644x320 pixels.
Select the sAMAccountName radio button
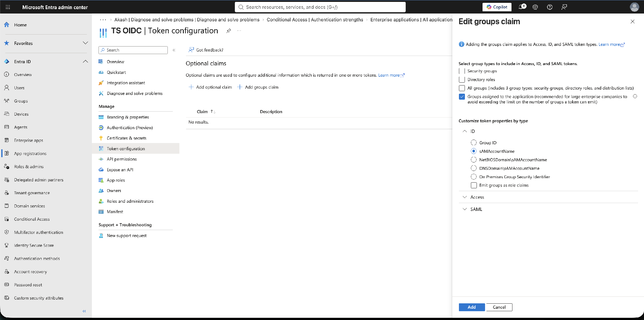pos(474,151)
